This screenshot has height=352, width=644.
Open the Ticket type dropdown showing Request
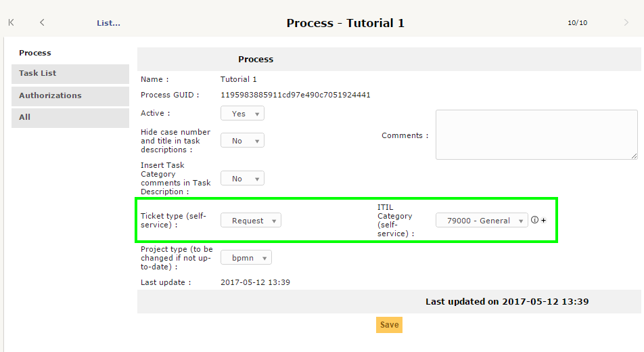pyautogui.click(x=250, y=221)
